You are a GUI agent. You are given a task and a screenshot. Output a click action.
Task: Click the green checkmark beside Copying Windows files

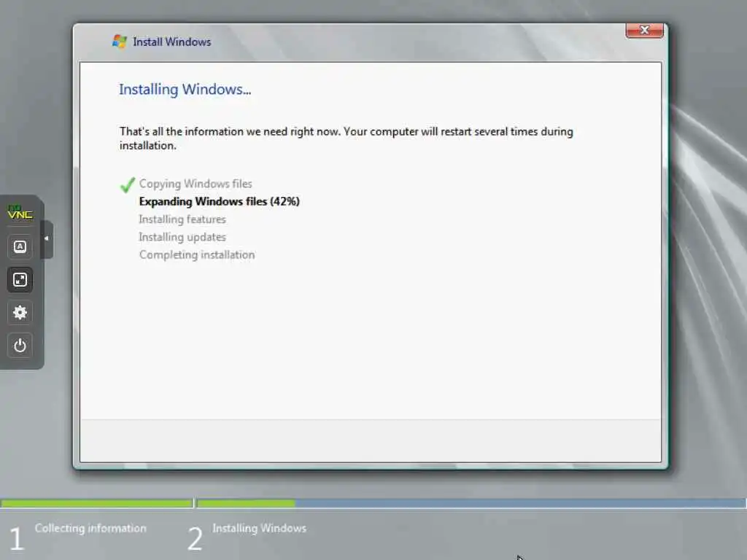pyautogui.click(x=128, y=184)
